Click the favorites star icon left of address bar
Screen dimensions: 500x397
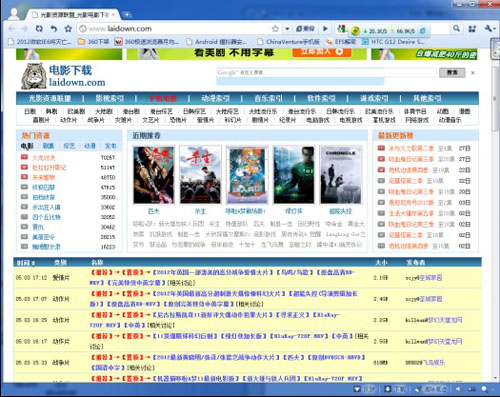(x=68, y=29)
